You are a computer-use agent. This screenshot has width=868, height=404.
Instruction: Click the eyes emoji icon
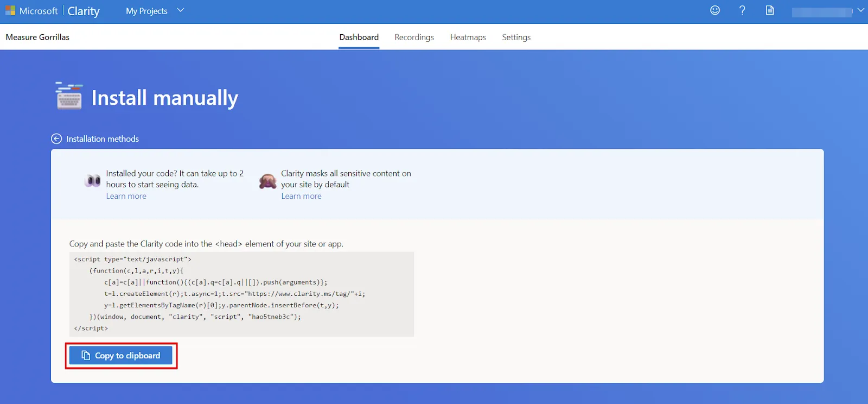coord(93,180)
